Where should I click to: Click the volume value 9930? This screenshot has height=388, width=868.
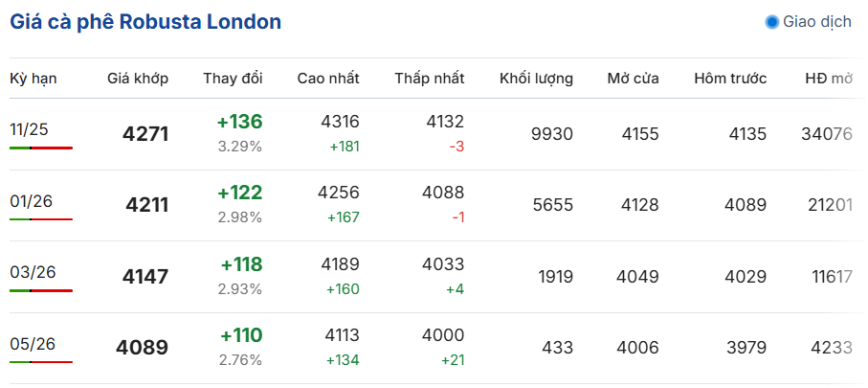coord(552,134)
